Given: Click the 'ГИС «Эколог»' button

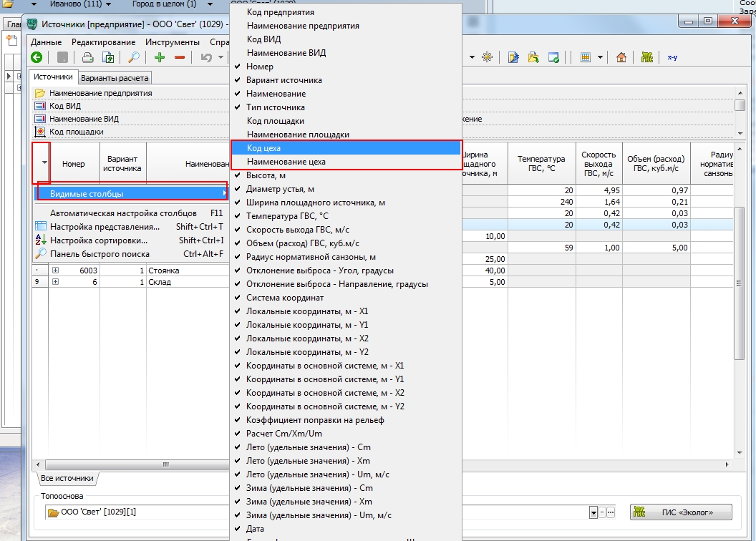Looking at the screenshot, I should coord(681,512).
